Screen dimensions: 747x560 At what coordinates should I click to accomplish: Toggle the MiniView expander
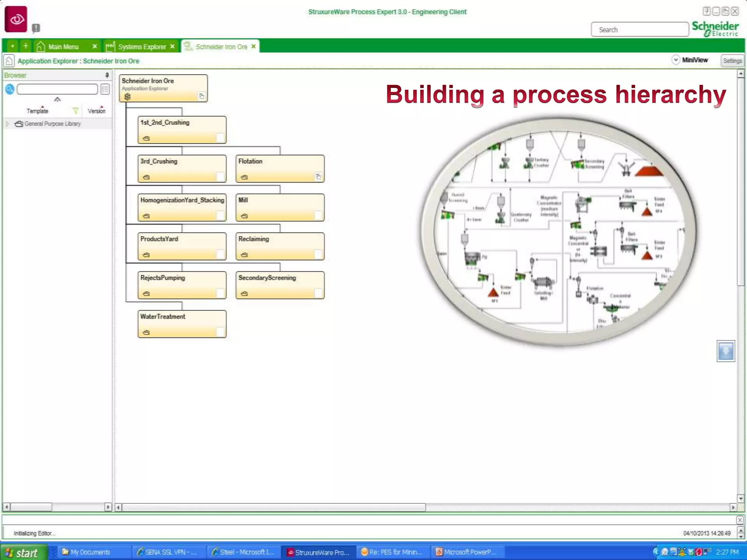tap(676, 60)
